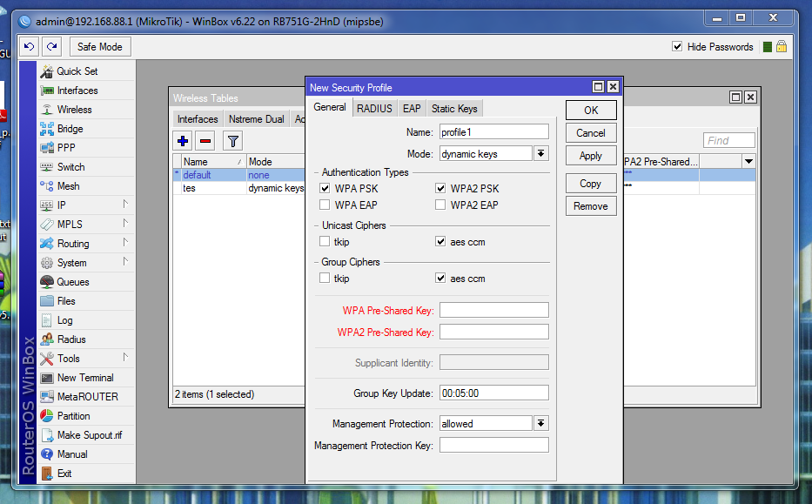The image size is (812, 504).
Task: Expand the Routing submenu
Action: pos(125,242)
